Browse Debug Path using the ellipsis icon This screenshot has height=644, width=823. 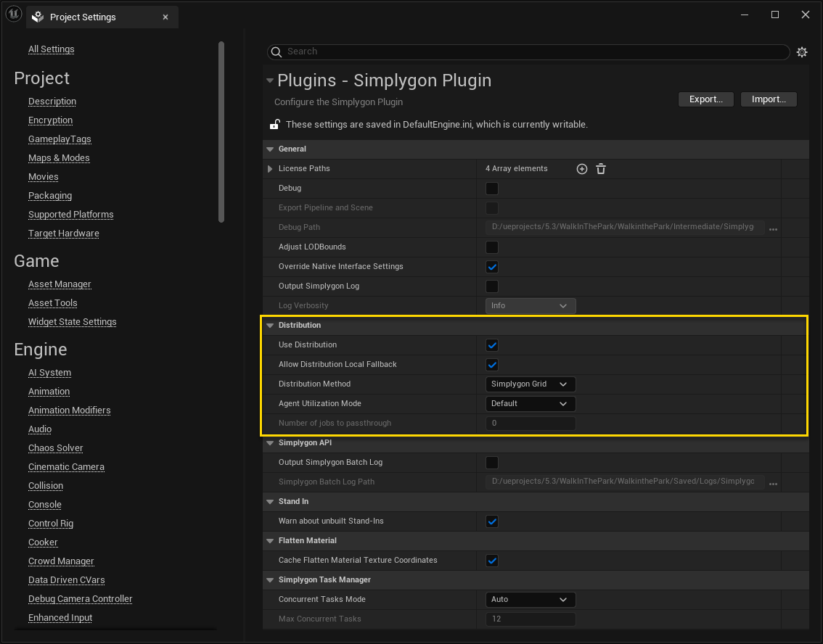point(773,228)
